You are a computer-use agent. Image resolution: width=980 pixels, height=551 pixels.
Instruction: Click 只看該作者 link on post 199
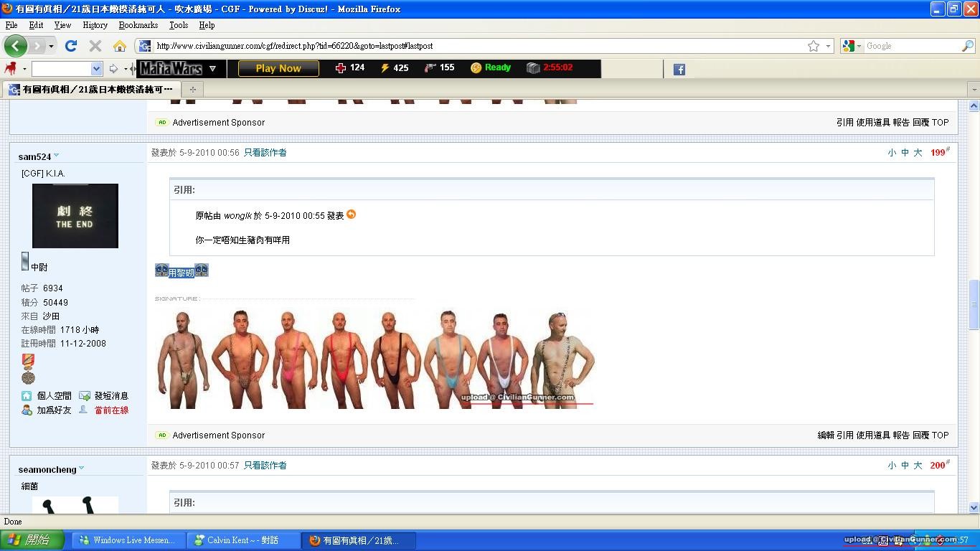[x=265, y=153]
